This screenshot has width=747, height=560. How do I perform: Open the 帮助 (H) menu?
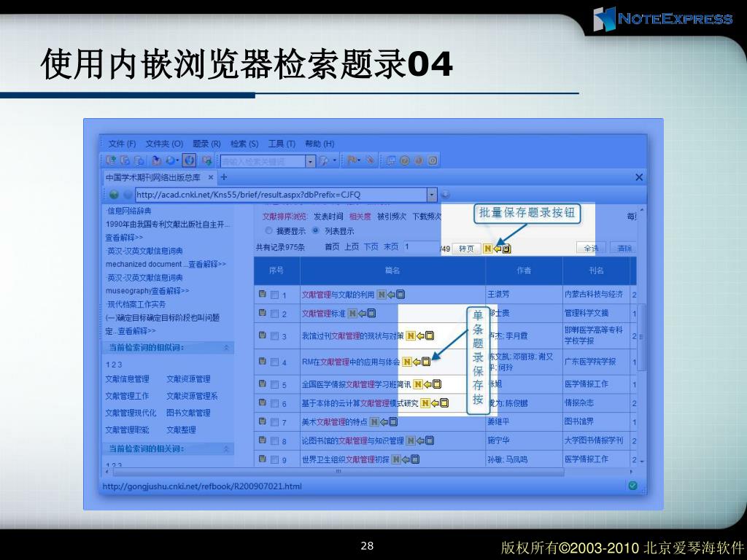tap(320, 144)
